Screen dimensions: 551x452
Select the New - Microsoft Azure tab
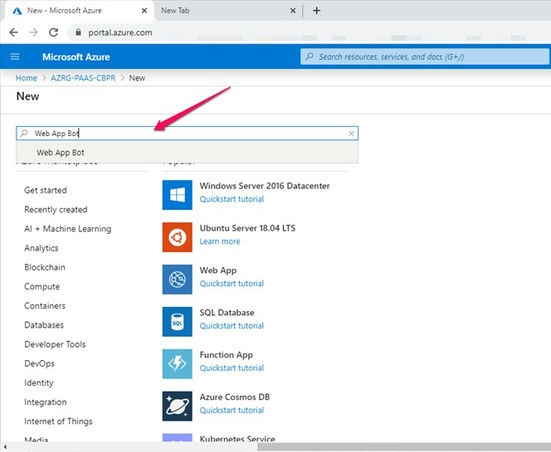[x=80, y=11]
